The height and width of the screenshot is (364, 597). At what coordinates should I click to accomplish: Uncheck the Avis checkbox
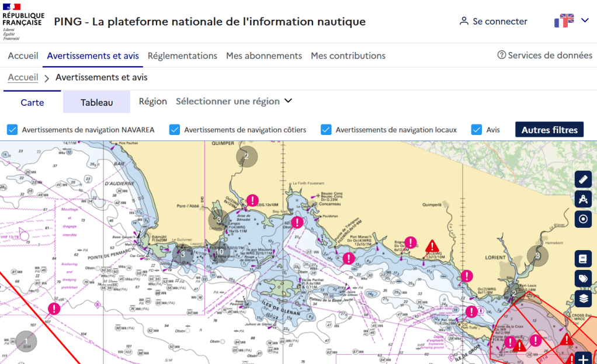[477, 130]
